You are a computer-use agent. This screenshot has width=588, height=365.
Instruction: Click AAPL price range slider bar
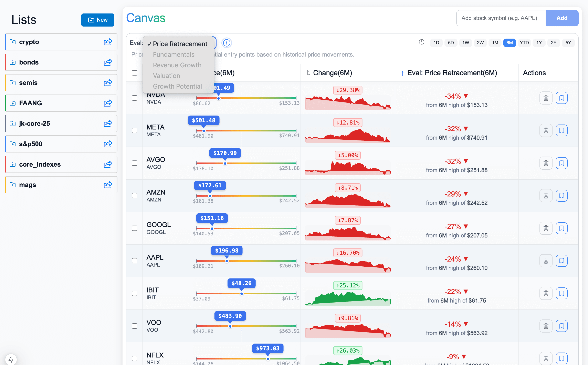(246, 261)
